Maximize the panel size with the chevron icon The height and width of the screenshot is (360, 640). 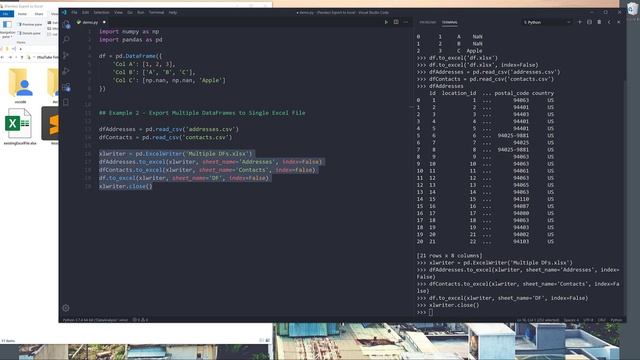point(609,22)
